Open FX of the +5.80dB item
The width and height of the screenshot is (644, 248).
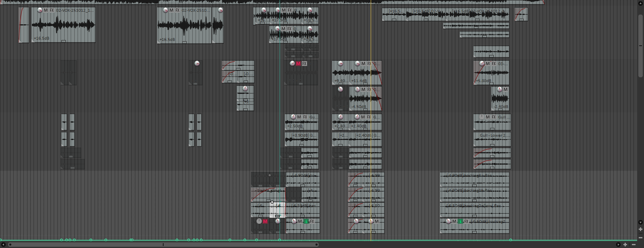(494, 64)
